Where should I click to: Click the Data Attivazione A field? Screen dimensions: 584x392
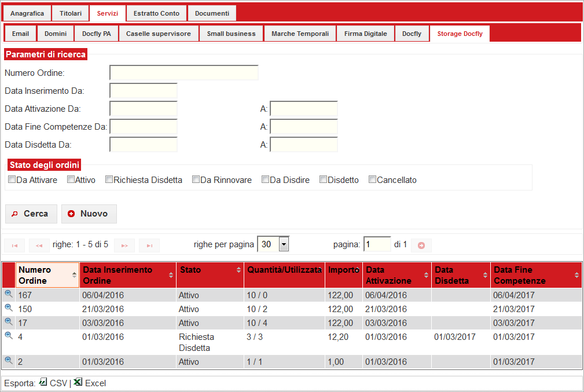pos(303,108)
